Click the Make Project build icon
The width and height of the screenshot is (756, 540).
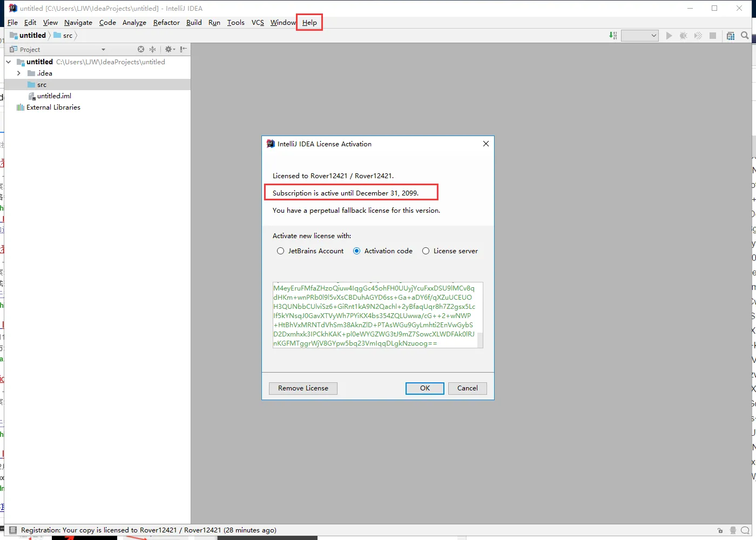(x=613, y=36)
